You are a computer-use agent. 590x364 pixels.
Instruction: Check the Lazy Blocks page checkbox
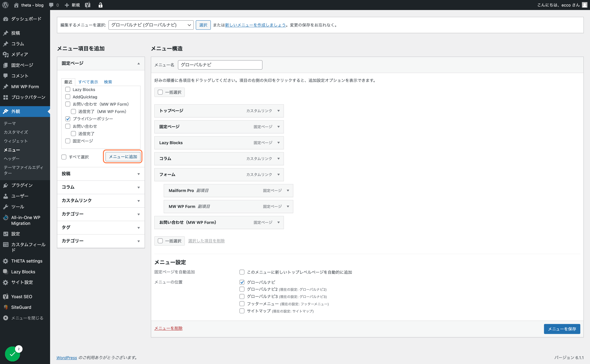pyautogui.click(x=68, y=89)
